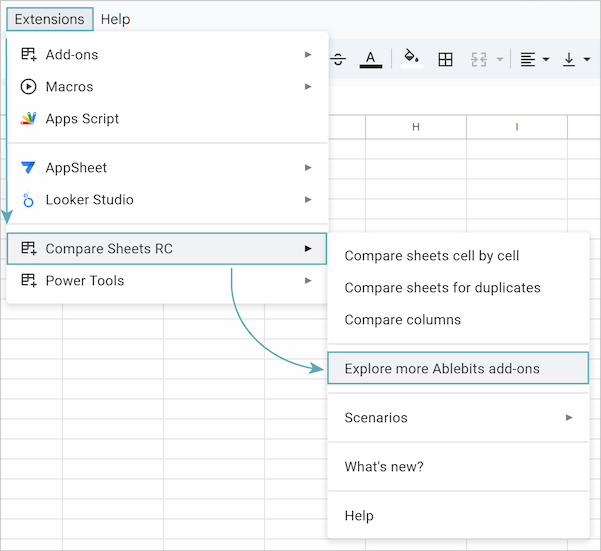Select column H header
This screenshot has height=551, width=601.
coord(416,127)
